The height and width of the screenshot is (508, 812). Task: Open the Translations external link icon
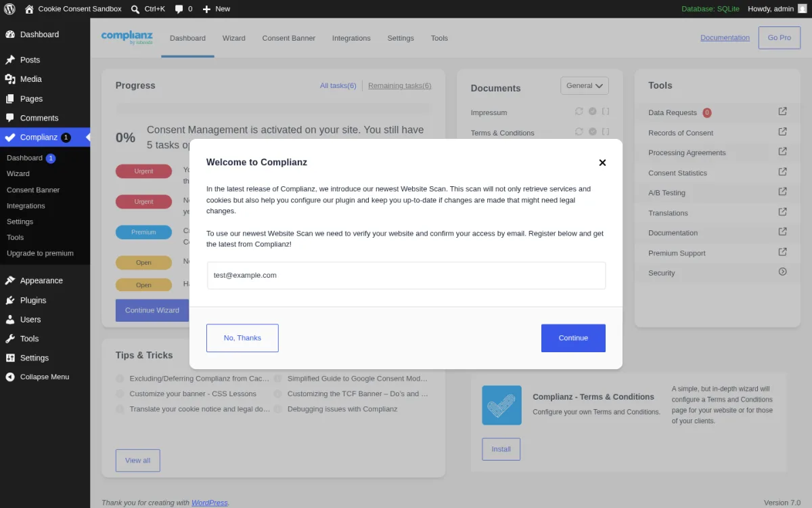[x=782, y=211]
